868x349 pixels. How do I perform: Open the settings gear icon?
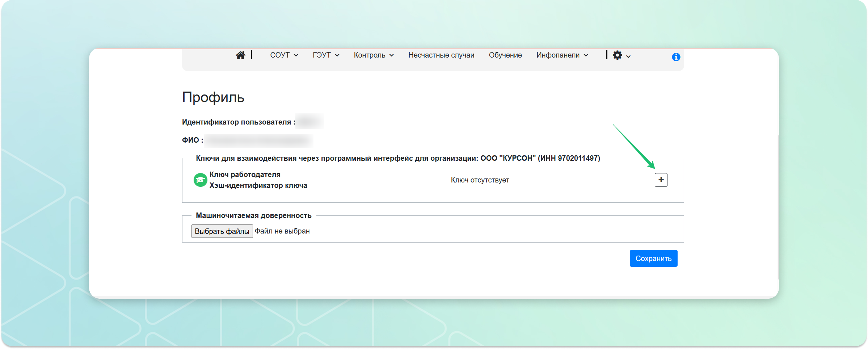coord(618,55)
